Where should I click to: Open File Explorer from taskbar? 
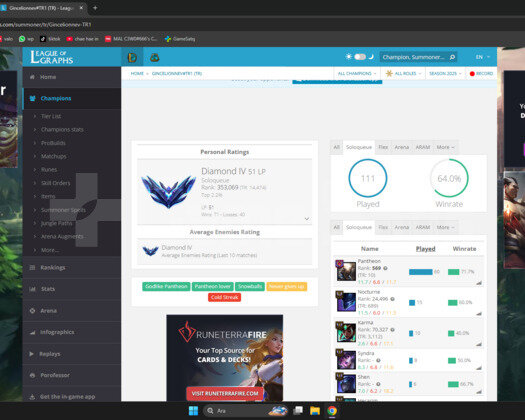315,411
